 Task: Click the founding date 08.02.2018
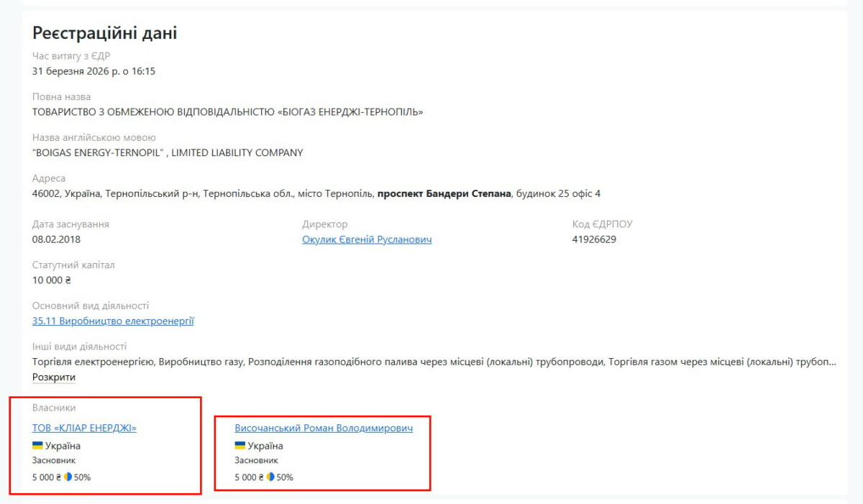(x=57, y=239)
